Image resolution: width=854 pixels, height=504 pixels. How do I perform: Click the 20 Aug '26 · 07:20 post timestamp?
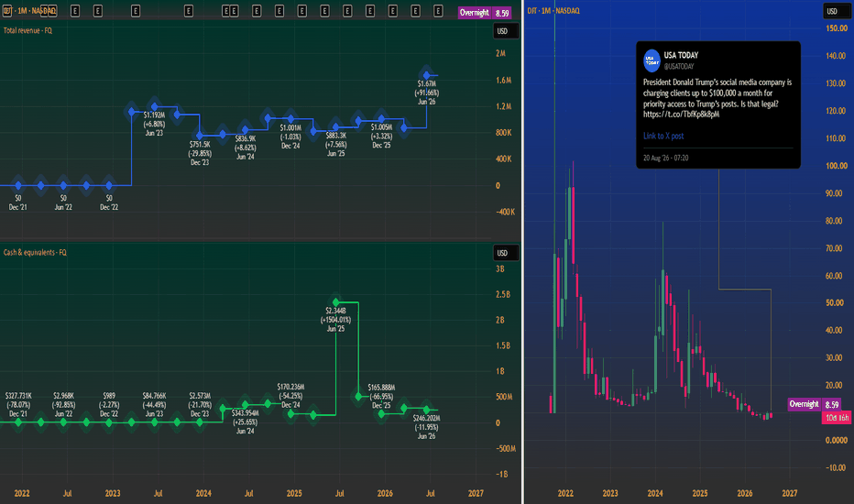pos(665,158)
